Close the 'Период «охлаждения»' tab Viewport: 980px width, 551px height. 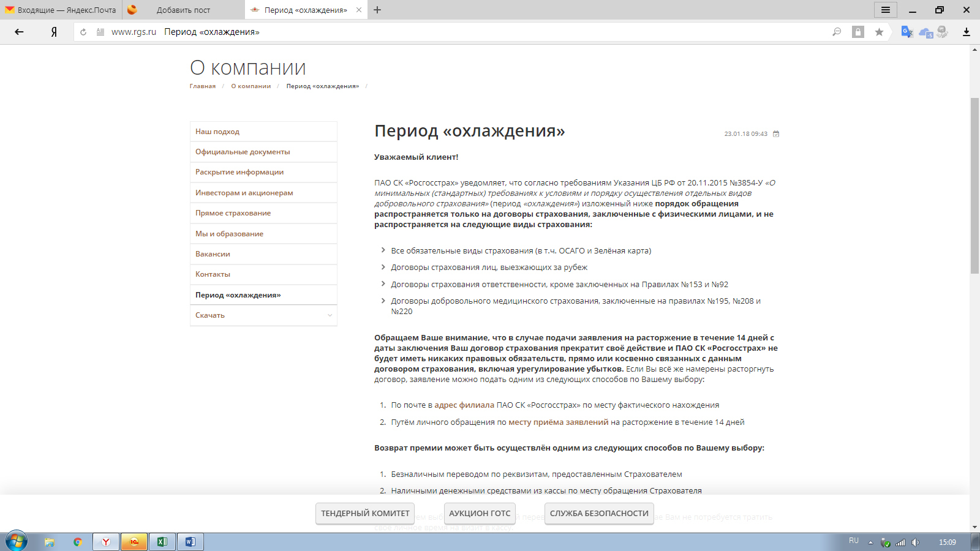click(x=359, y=10)
